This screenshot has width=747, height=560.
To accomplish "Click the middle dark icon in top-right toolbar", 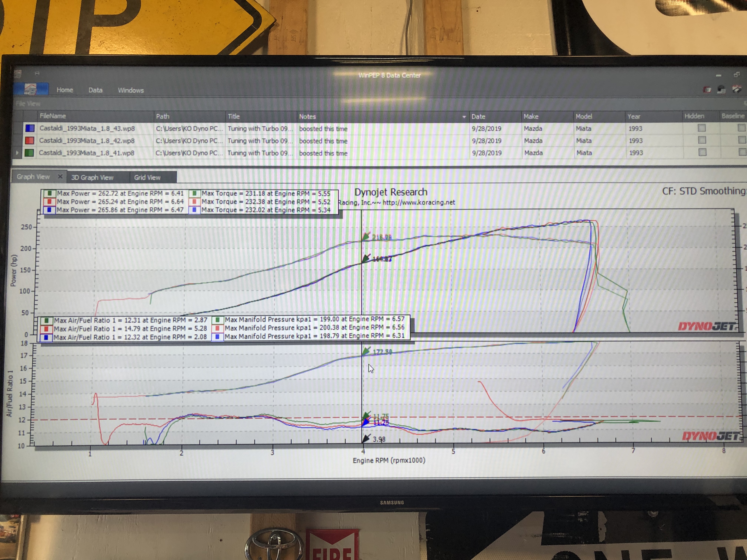I will (x=721, y=89).
